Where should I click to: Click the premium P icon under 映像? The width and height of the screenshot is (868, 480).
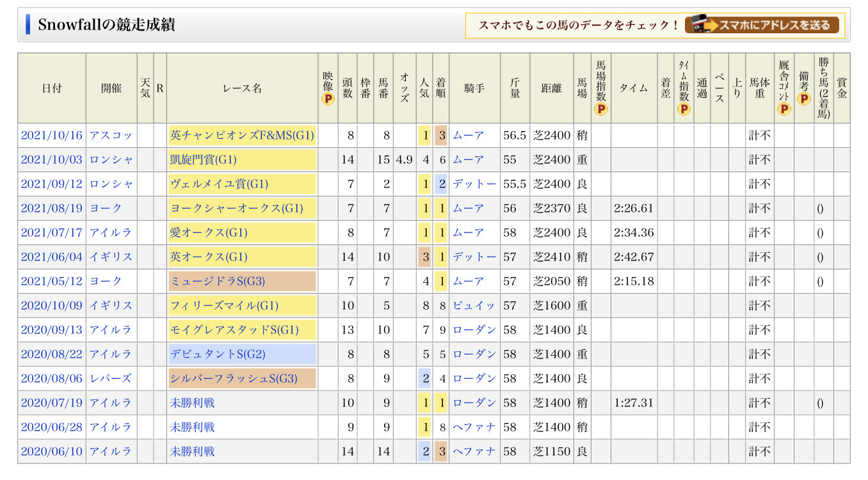[328, 99]
